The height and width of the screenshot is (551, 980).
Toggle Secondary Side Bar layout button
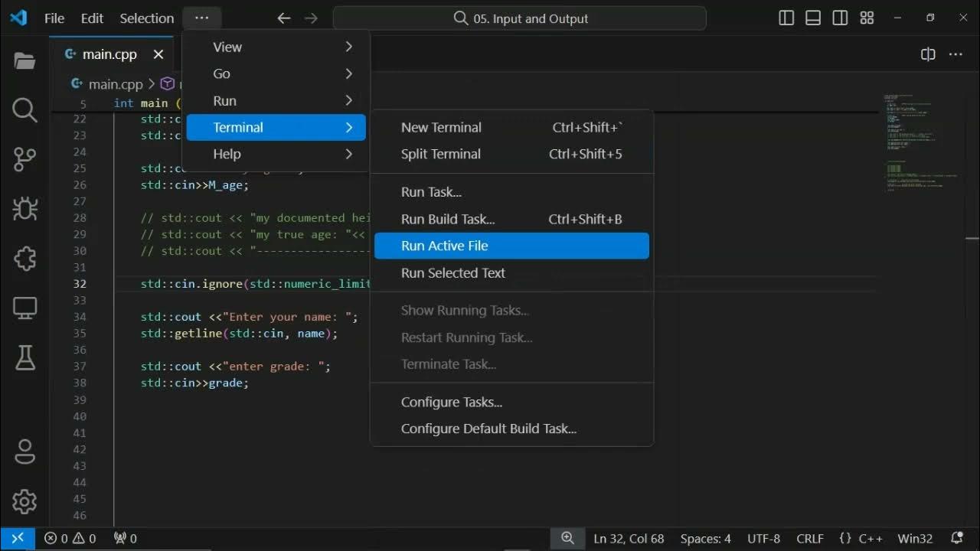[840, 18]
